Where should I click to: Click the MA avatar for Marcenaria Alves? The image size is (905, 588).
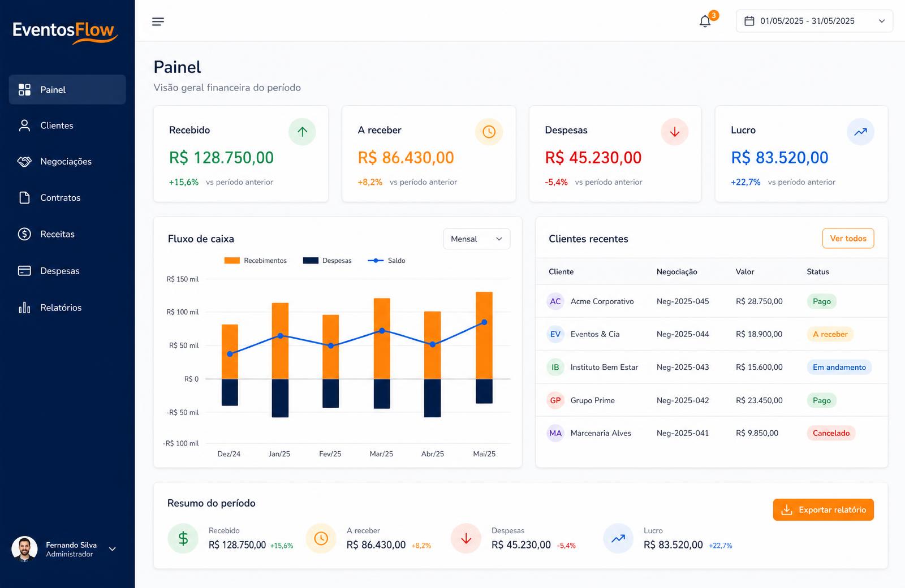[x=555, y=433]
